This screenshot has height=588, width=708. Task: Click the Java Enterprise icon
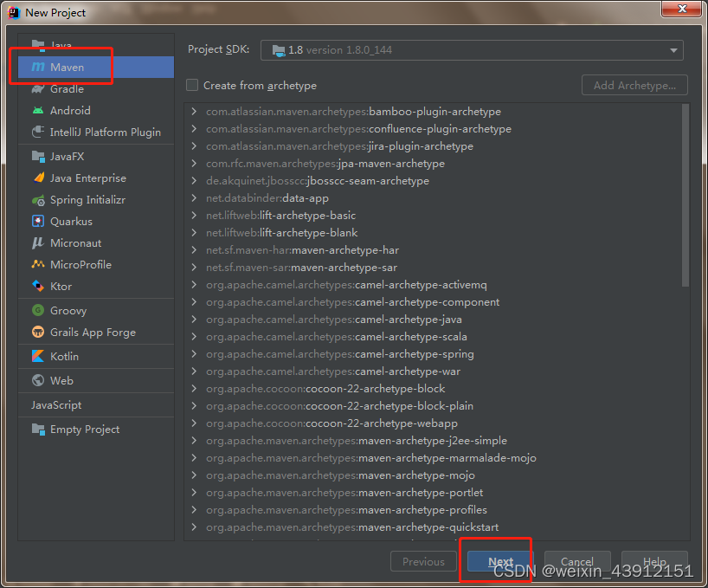(39, 178)
